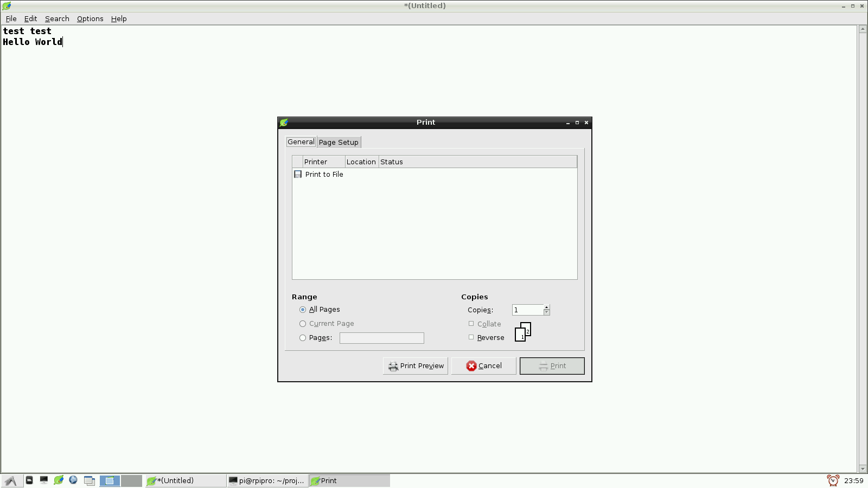Click the editor scrollbar down arrow
868x488 pixels.
(x=863, y=469)
